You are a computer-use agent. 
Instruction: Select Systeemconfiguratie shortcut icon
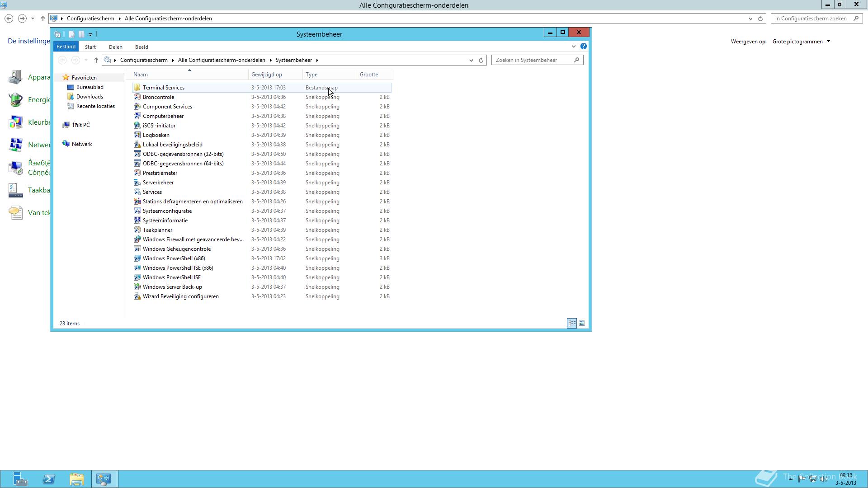click(137, 211)
